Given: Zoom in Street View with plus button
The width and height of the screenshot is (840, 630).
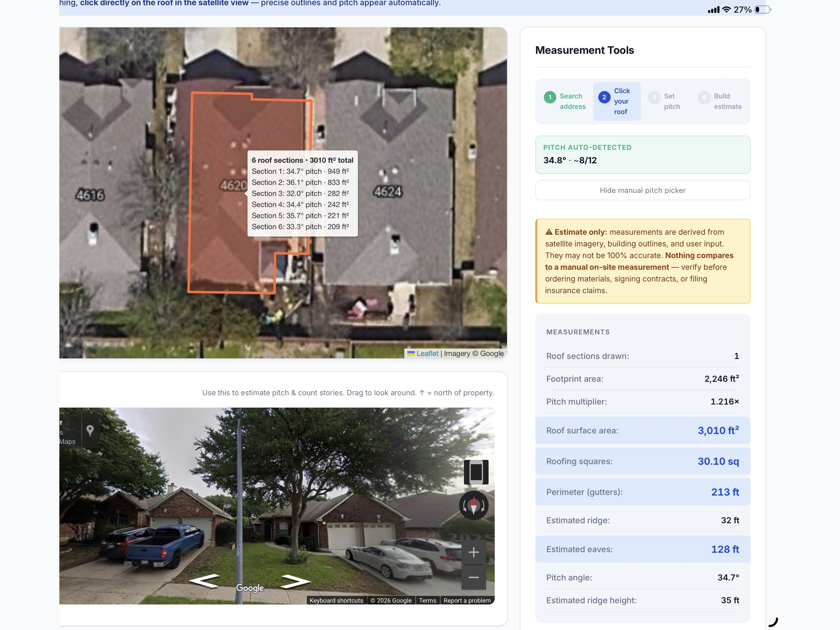Looking at the screenshot, I should [x=473, y=552].
